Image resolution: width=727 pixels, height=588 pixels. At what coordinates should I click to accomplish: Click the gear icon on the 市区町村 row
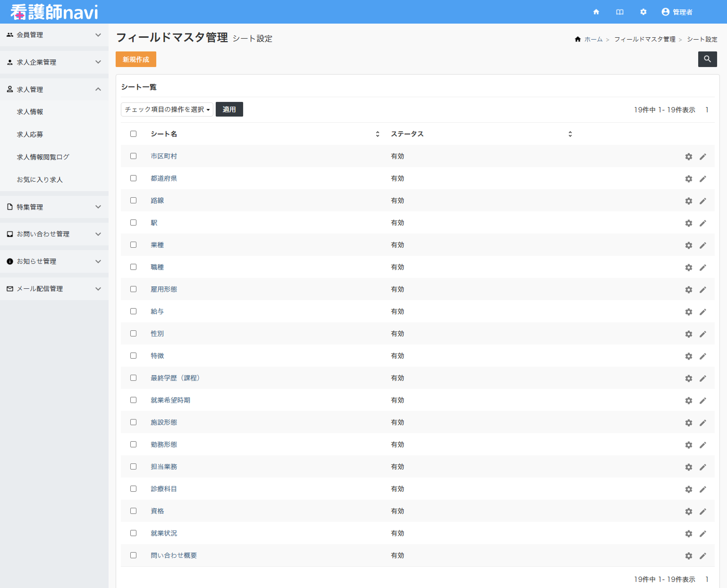tap(688, 156)
